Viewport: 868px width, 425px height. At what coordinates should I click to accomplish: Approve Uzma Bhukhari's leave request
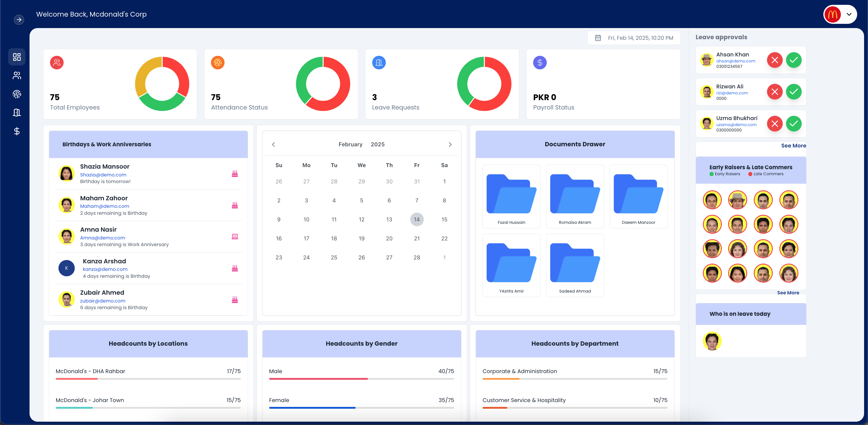[794, 123]
